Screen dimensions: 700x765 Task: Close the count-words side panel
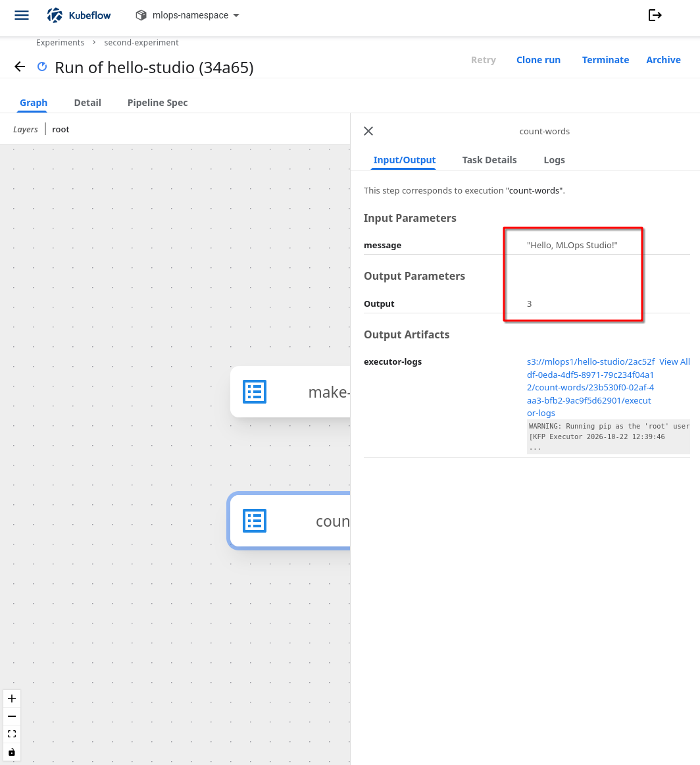point(368,131)
